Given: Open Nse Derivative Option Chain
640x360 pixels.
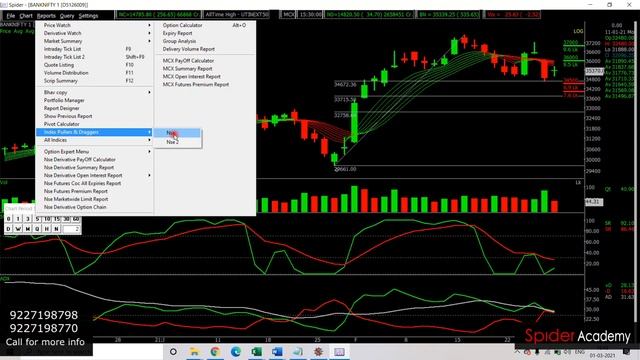Looking at the screenshot, I should click(x=94, y=207).
